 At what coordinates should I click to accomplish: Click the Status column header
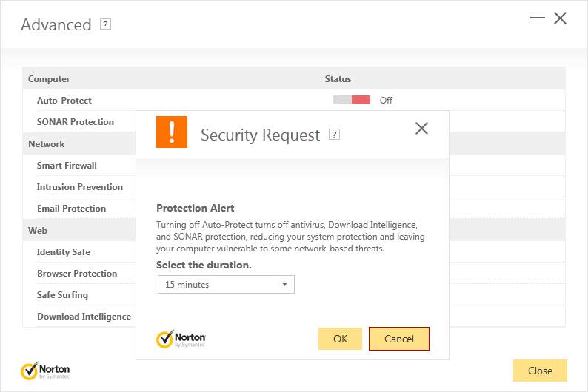click(338, 79)
